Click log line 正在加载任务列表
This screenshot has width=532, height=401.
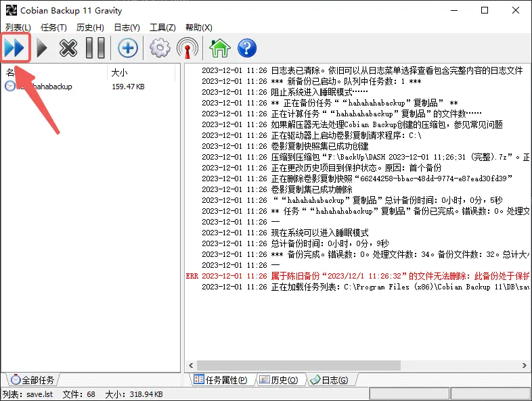coord(365,287)
